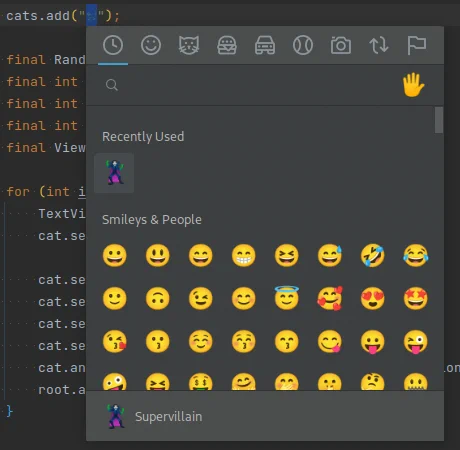
Task: Insert the kissing face with closed blushing eyes
Action: [x=244, y=341]
